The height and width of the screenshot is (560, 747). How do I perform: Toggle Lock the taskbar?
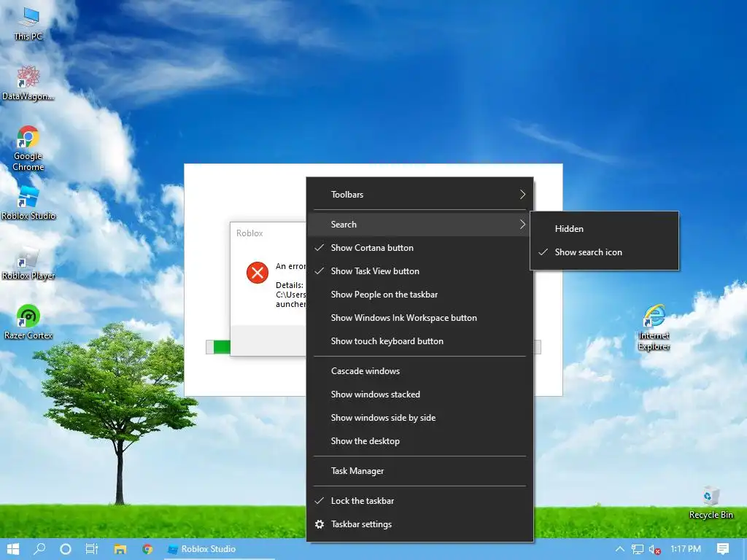click(419, 500)
